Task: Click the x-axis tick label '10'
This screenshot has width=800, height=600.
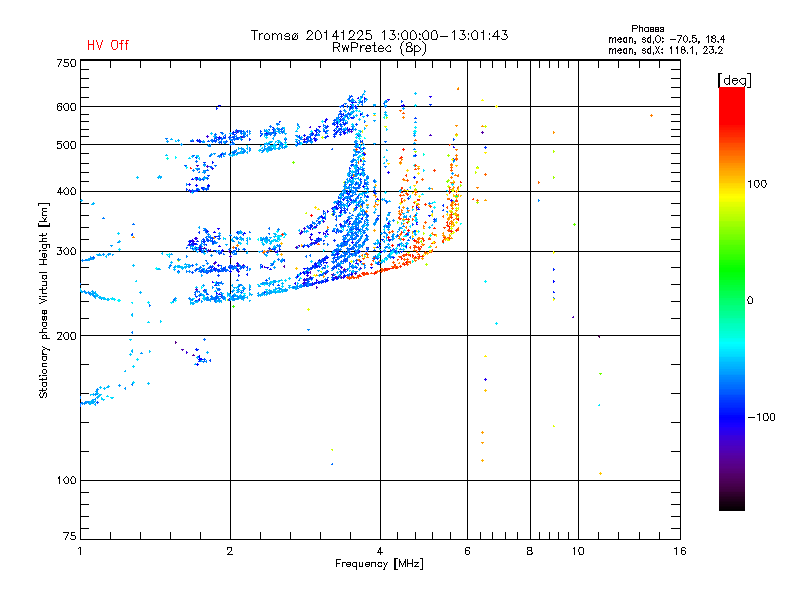Action: (578, 551)
